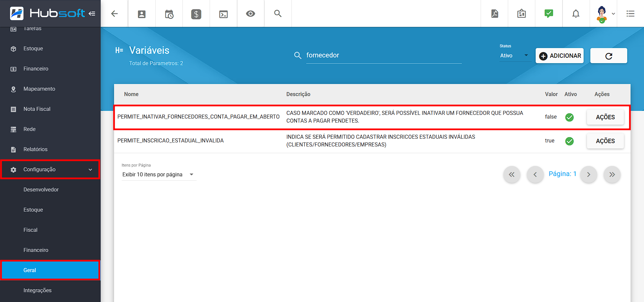The image size is (644, 302).
Task: Click the Estoque box icon in sidebar
Action: pos(13,49)
